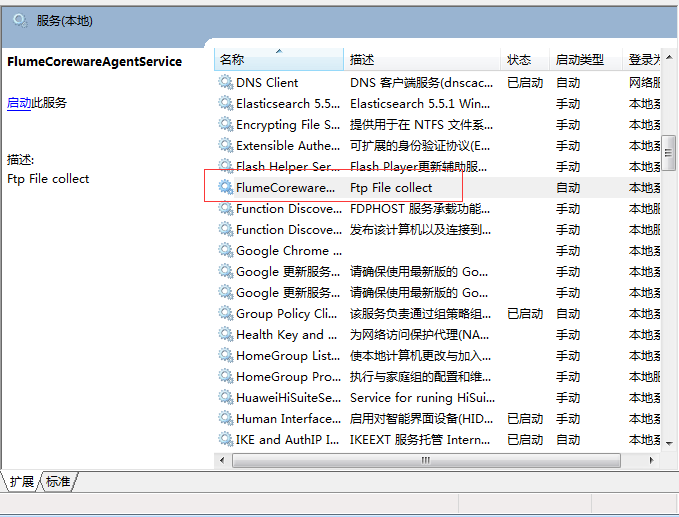Select the HuaweiHiSuiteSe... service name
The image size is (679, 517).
(288, 397)
